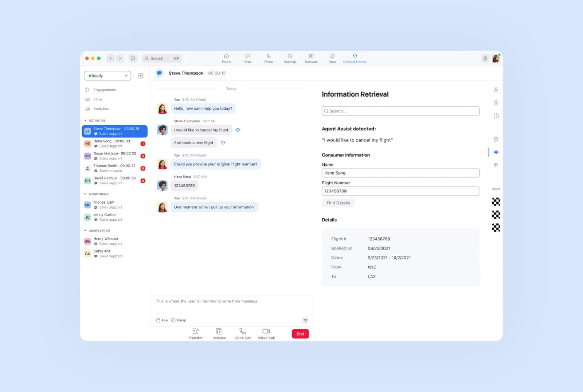This screenshot has width=583, height=392.
Task: Start a Video Call
Action: (x=266, y=332)
